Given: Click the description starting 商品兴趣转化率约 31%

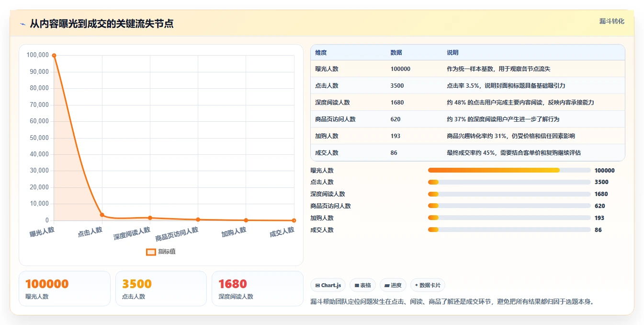Looking at the screenshot, I should 511,136.
